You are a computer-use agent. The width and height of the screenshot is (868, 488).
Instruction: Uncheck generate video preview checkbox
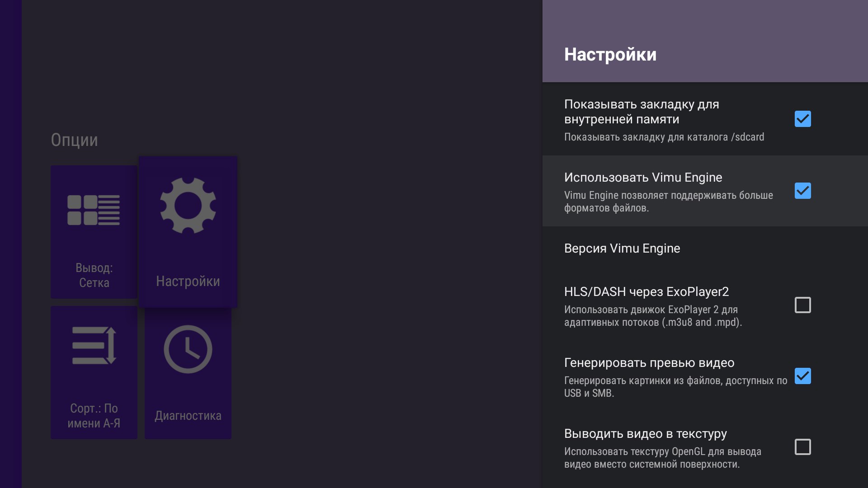click(802, 376)
